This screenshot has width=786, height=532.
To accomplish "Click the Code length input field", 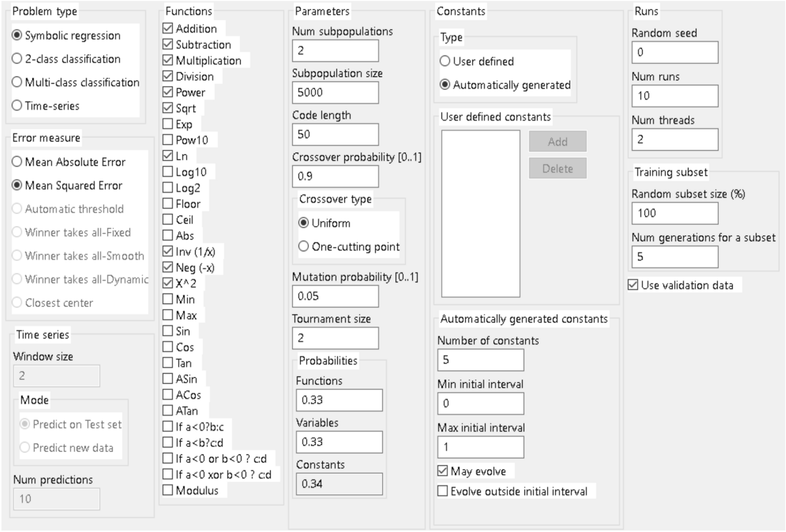I will tap(335, 134).
